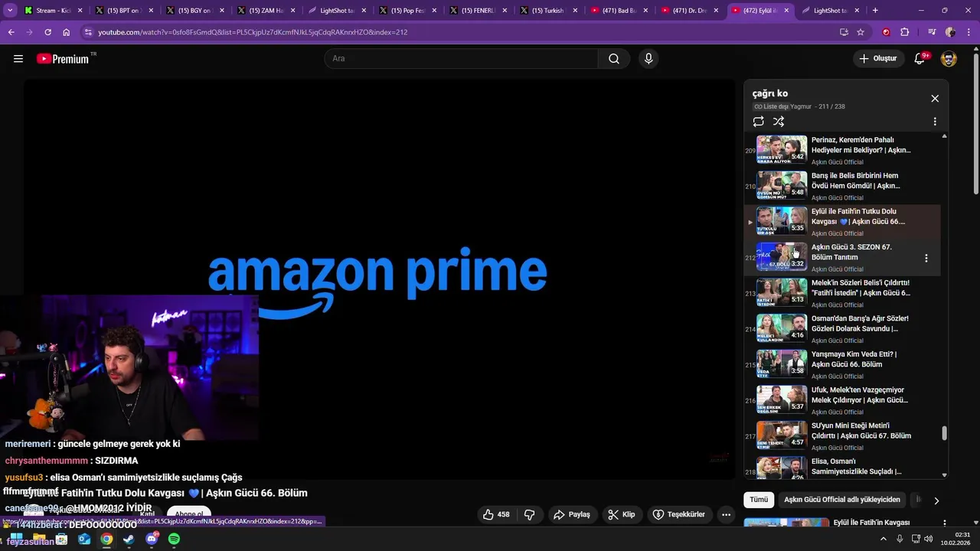
Task: Expand system tray hidden icons chevron
Action: (x=883, y=539)
